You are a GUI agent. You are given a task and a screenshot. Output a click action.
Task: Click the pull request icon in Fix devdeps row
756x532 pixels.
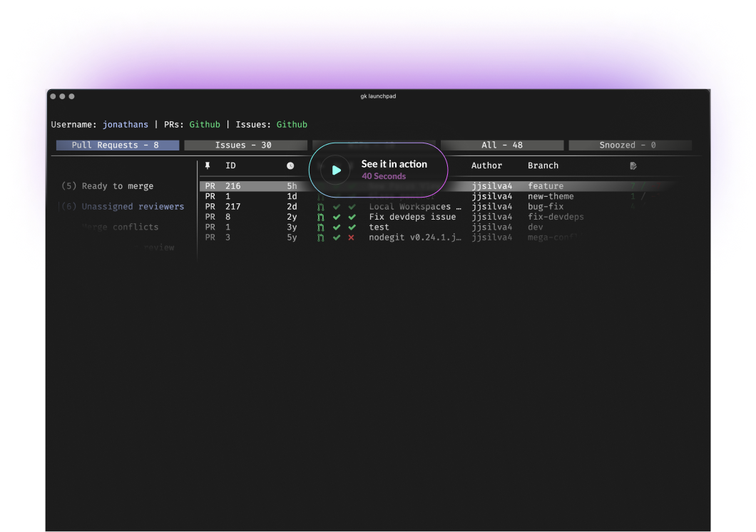tap(321, 218)
